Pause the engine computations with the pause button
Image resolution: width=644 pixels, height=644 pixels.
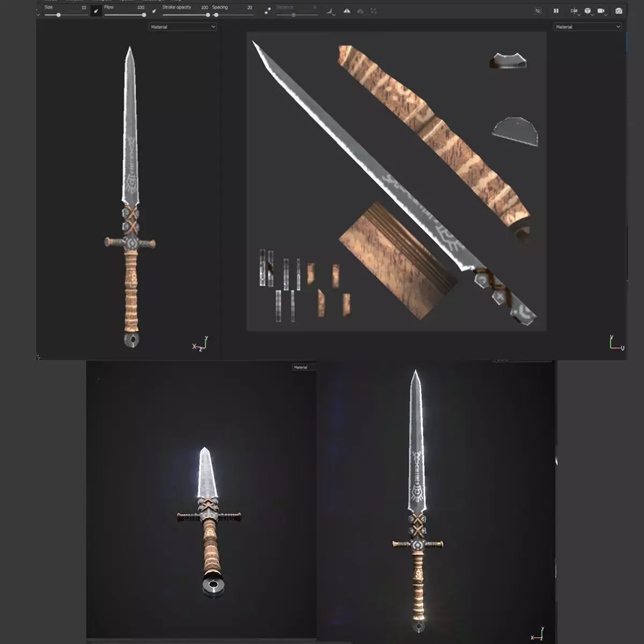pyautogui.click(x=557, y=10)
